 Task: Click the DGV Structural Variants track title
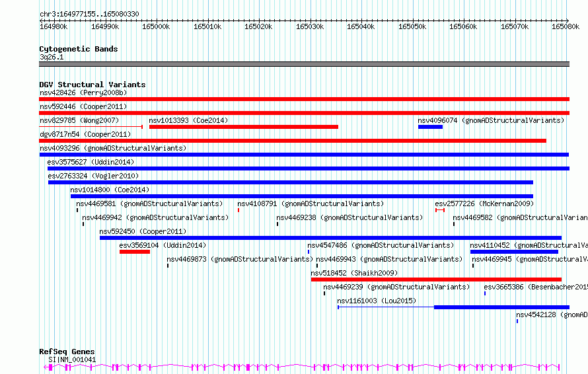92,85
